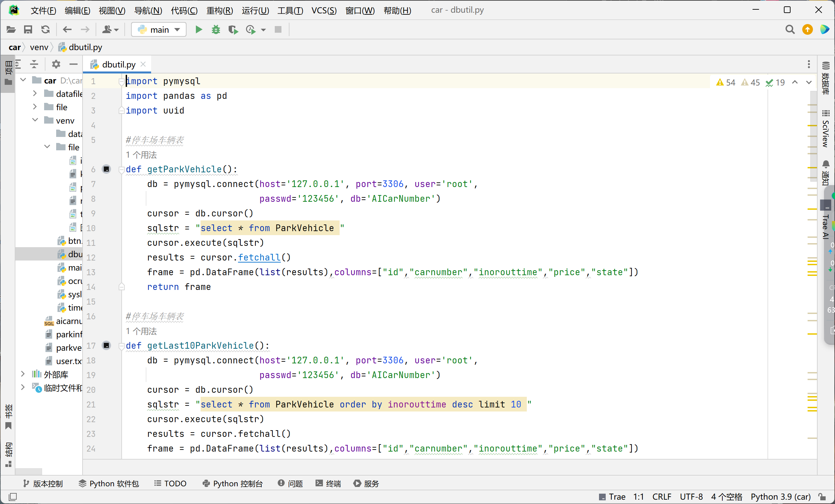The width and height of the screenshot is (835, 504).
Task: Click the fetchall link on line 12
Action: 259,258
